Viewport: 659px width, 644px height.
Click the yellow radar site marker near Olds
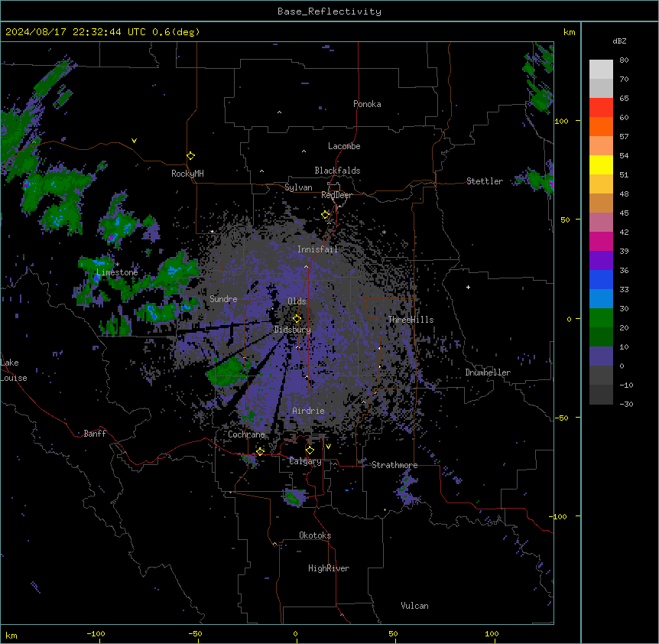pyautogui.click(x=297, y=319)
